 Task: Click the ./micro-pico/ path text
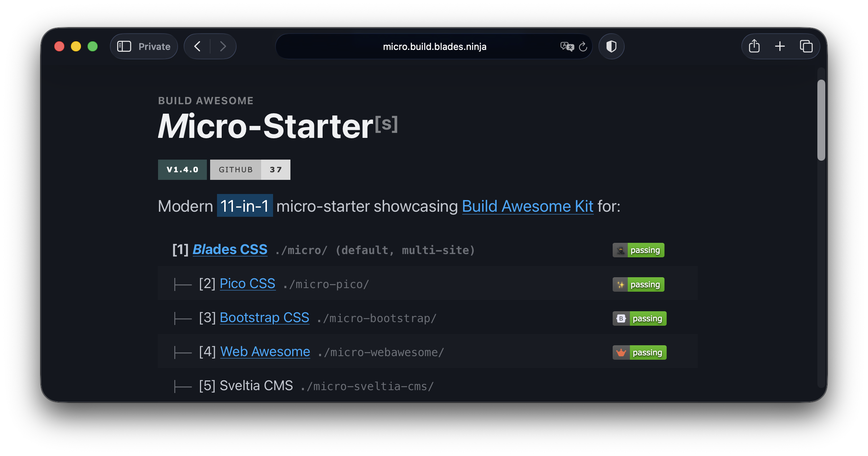pyautogui.click(x=326, y=284)
